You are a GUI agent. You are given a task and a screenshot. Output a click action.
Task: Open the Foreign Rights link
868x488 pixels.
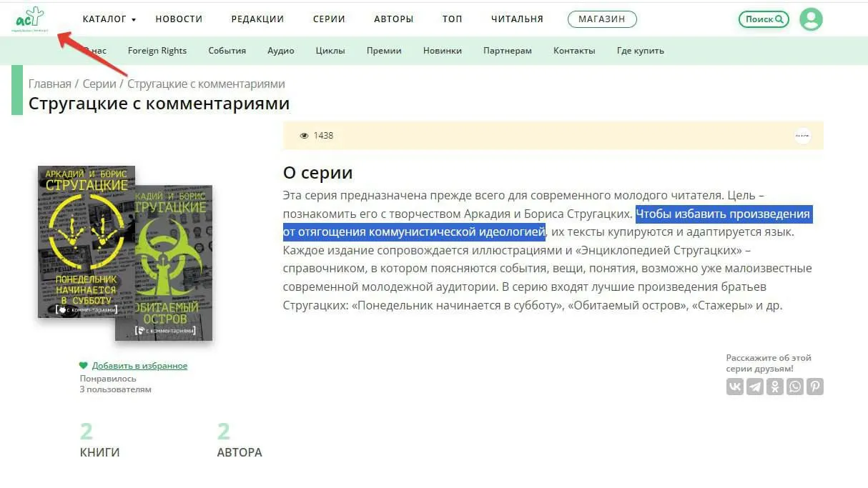157,51
